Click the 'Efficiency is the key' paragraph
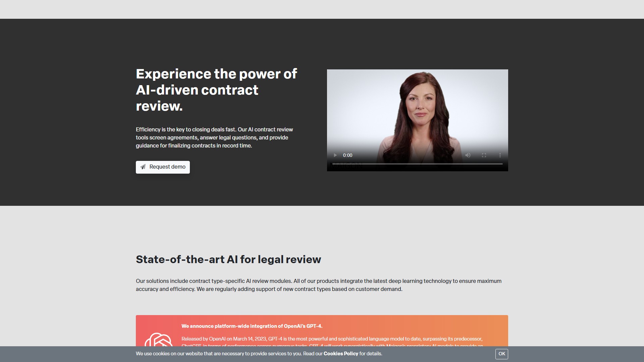The width and height of the screenshot is (644, 362). tap(215, 137)
